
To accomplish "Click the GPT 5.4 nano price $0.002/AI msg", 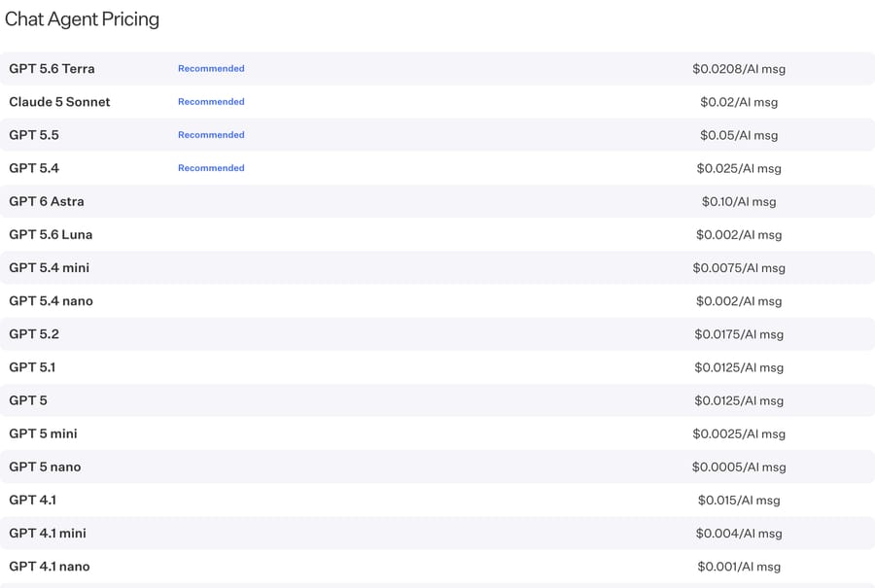I will click(739, 301).
